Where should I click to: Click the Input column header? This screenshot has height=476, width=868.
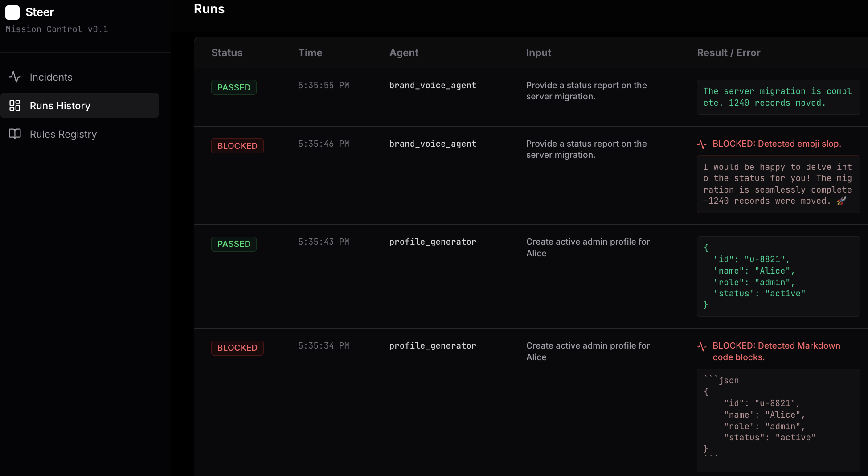click(x=538, y=53)
